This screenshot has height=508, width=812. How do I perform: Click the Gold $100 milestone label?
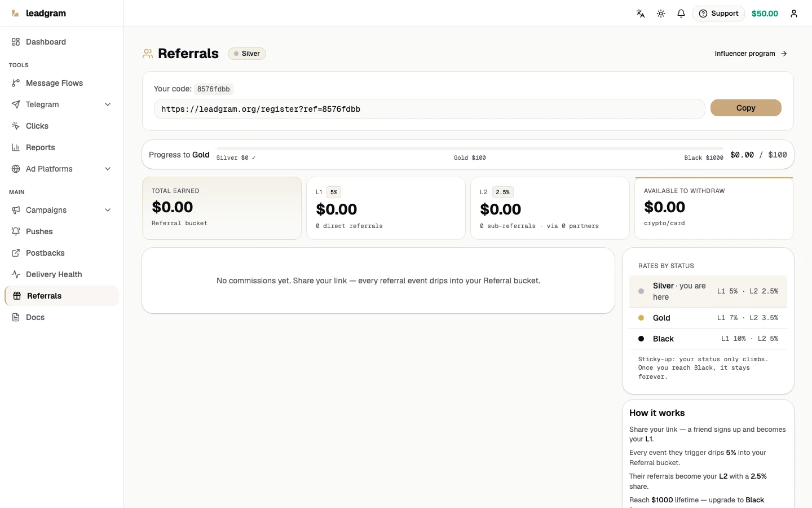tap(470, 158)
